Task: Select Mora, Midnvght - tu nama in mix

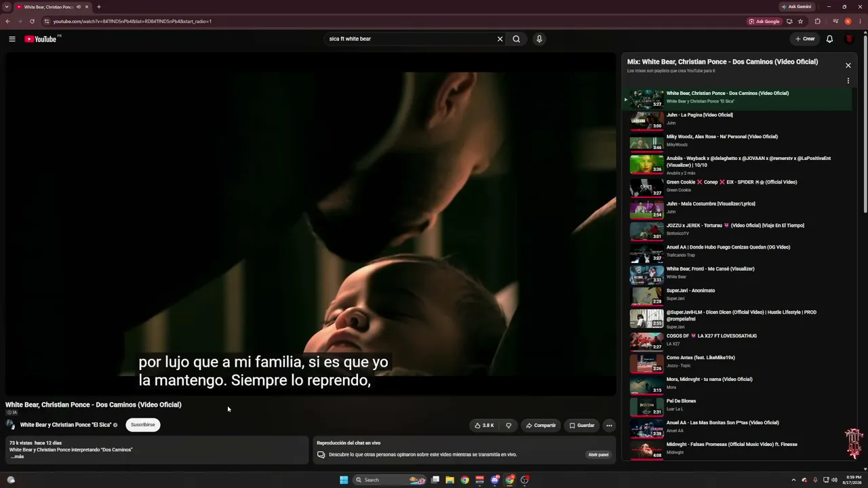Action: [x=738, y=384]
